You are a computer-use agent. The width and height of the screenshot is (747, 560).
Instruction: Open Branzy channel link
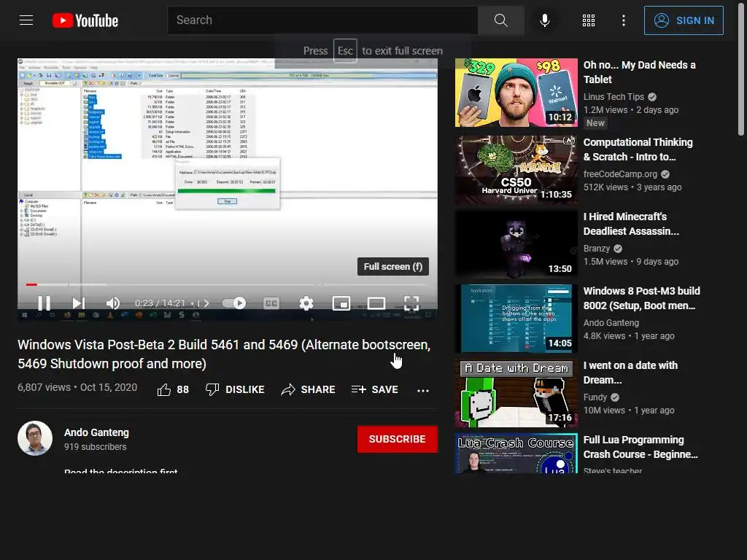click(597, 249)
